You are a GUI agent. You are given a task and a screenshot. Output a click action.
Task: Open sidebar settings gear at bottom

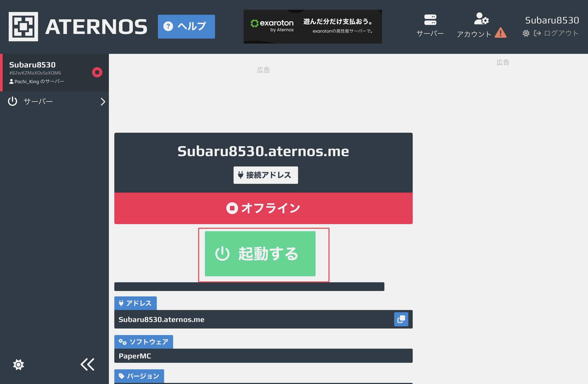[19, 364]
